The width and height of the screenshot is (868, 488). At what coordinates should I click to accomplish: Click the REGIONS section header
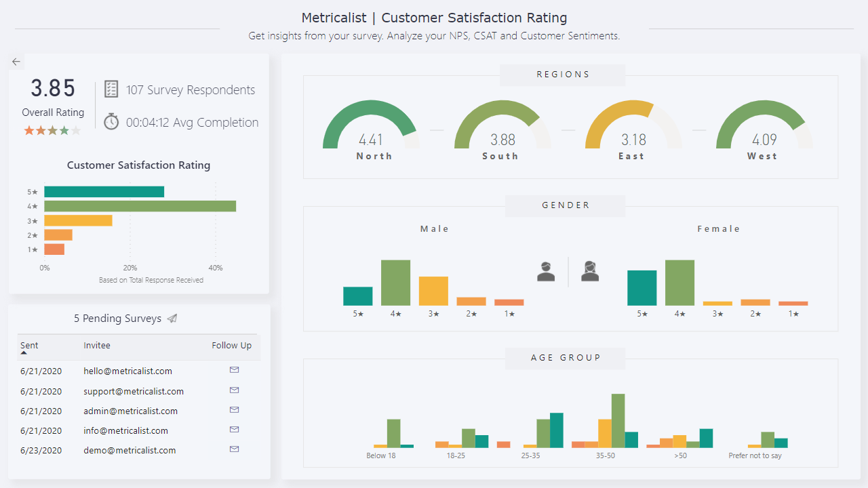pyautogui.click(x=563, y=75)
